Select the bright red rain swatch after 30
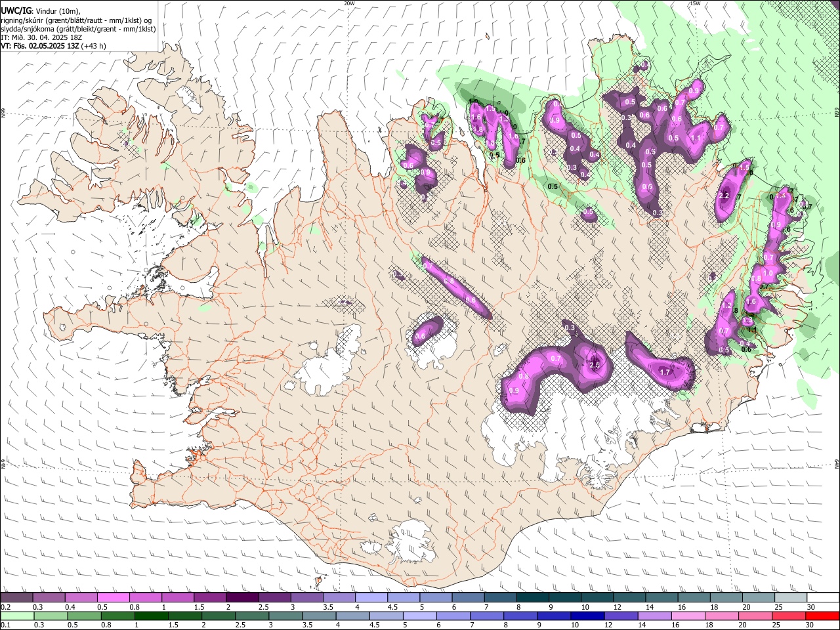840x630 pixels. pyautogui.click(x=823, y=616)
